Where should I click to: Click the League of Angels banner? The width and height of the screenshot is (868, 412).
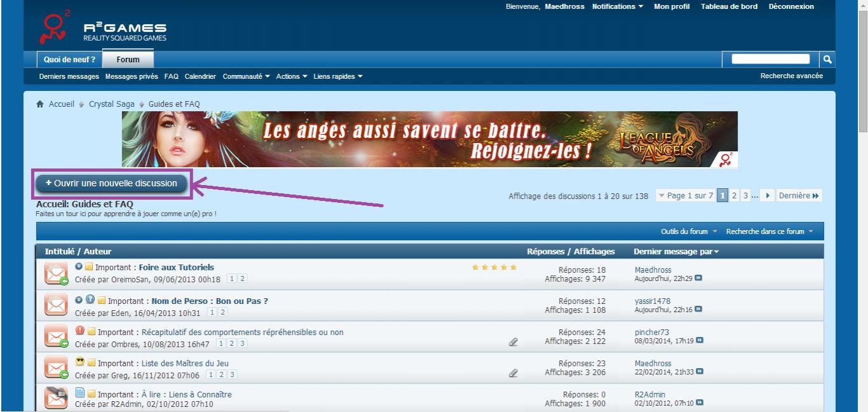point(430,139)
